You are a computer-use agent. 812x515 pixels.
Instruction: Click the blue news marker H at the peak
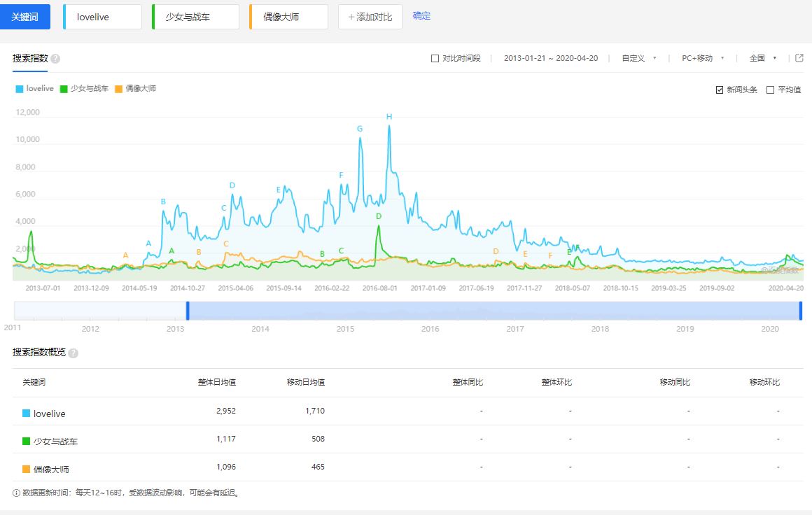pos(389,117)
